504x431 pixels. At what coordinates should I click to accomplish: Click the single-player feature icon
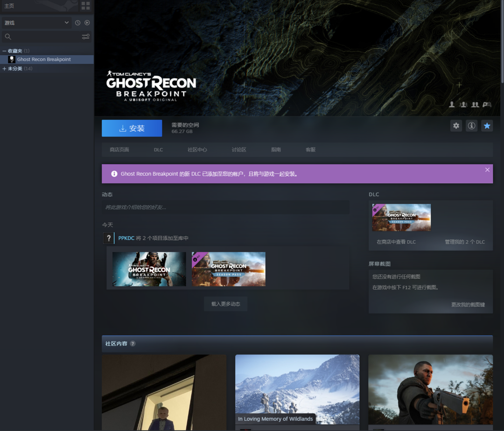point(452,104)
